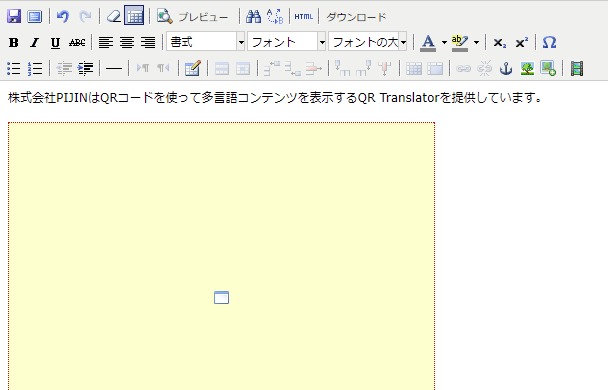Insert a bulleted list
The width and height of the screenshot is (608, 390).
(x=14, y=69)
